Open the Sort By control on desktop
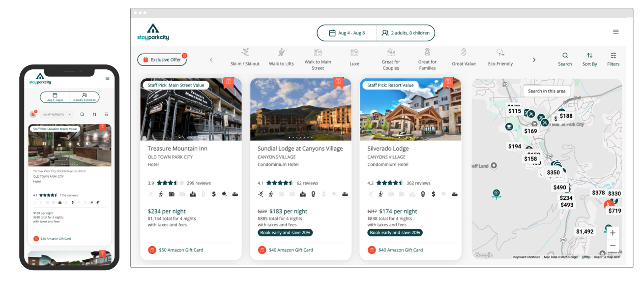 tap(589, 59)
